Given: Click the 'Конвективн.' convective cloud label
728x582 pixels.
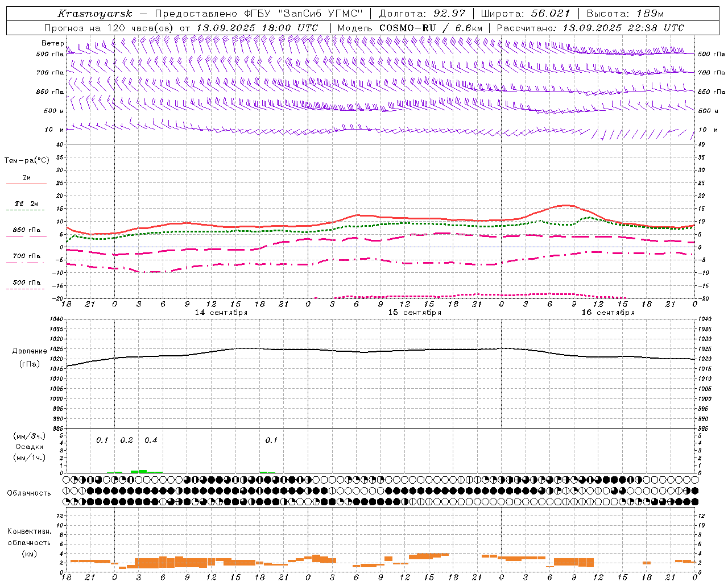Looking at the screenshot, I should tap(29, 531).
